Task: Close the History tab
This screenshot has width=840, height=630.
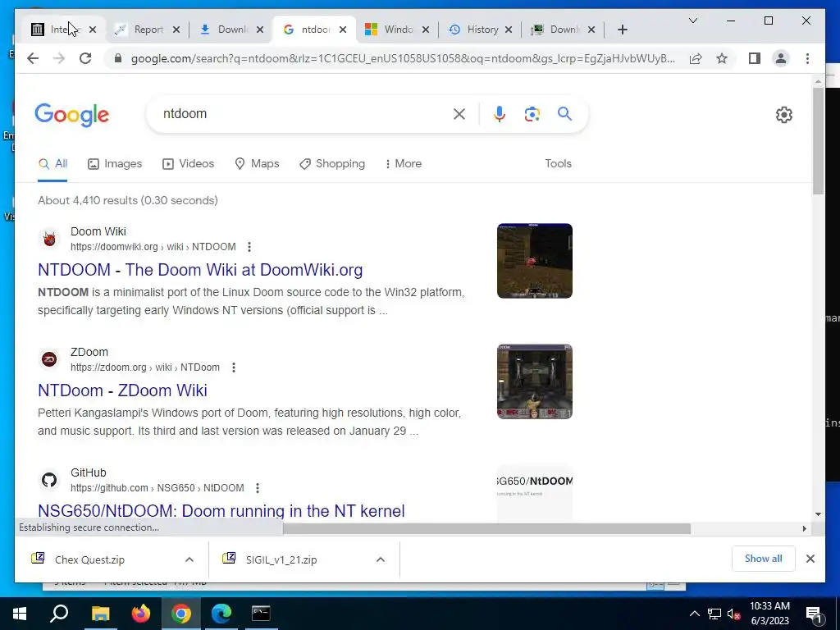Action: (x=509, y=30)
